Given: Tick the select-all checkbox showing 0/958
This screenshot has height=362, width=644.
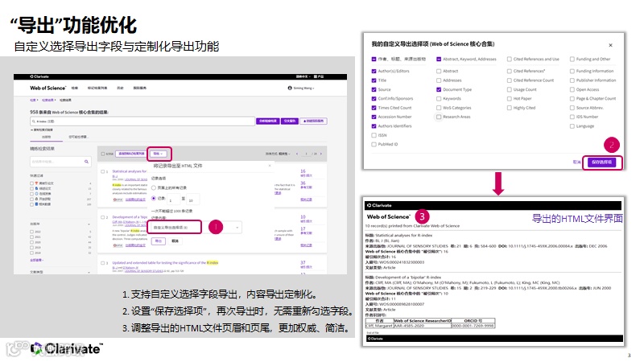Looking at the screenshot, I should click(103, 154).
